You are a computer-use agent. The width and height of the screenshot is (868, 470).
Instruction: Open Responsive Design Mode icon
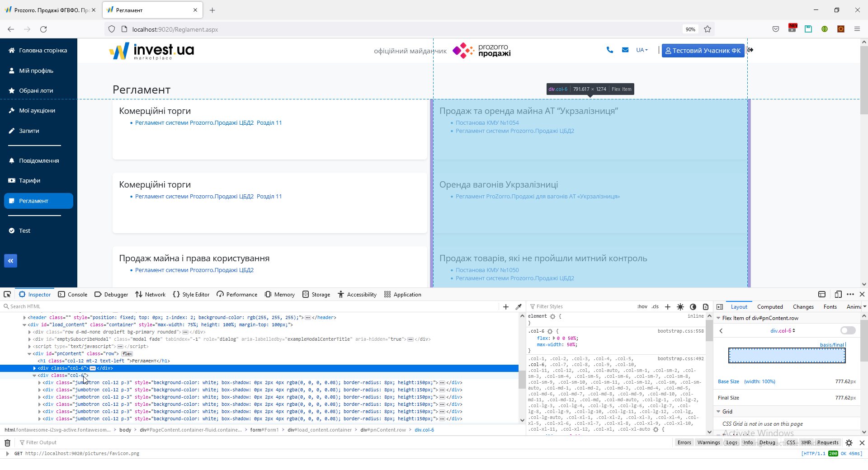click(838, 294)
